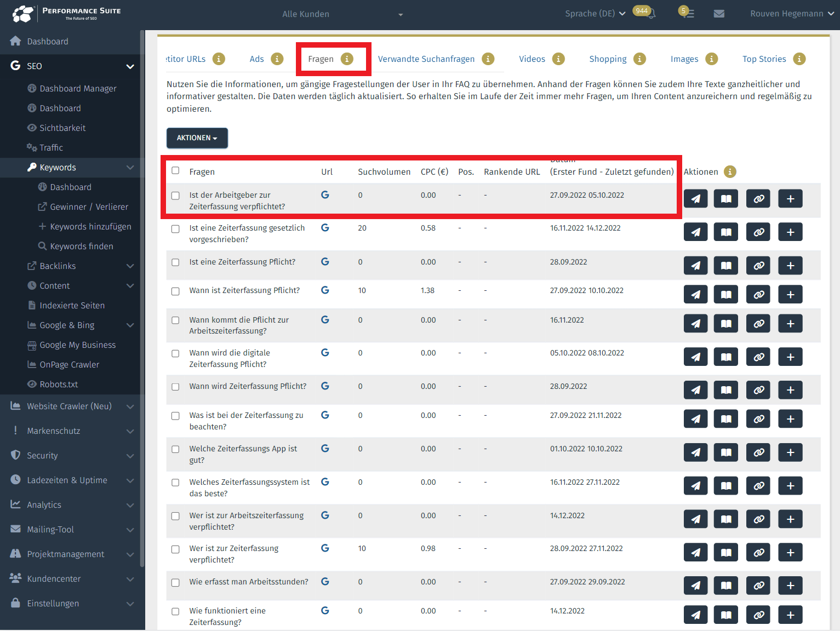The image size is (840, 631).
Task: Click Google icon for 'Wie erfasst man Arbeitsstunden?'
Action: point(325,582)
